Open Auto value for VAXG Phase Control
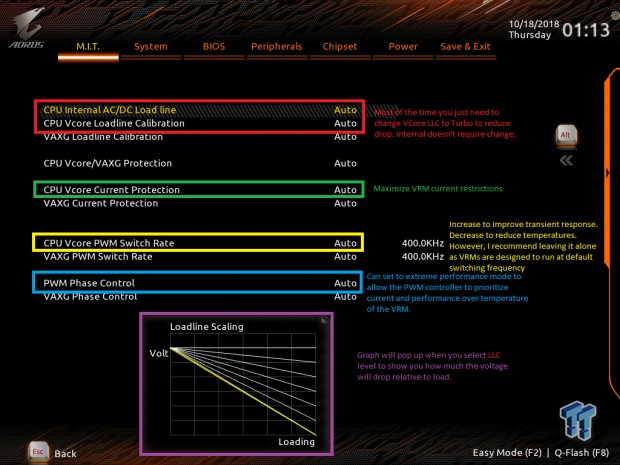The image size is (620, 465). [x=345, y=297]
